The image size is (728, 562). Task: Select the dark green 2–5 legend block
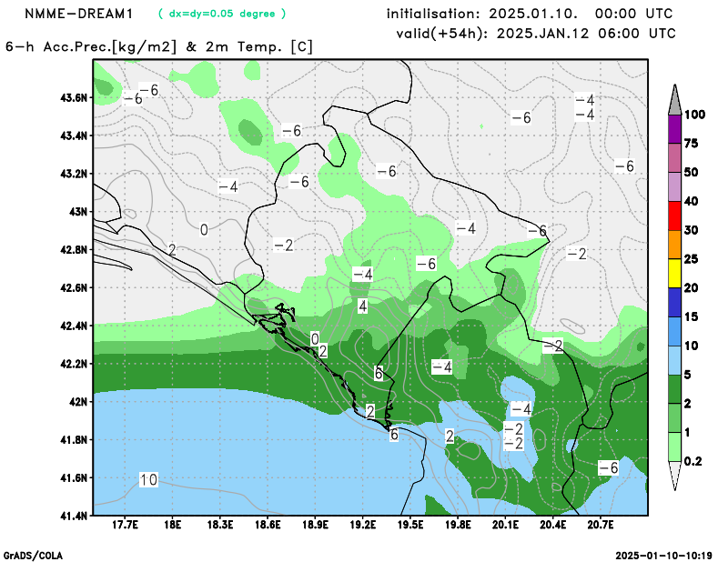pos(674,389)
